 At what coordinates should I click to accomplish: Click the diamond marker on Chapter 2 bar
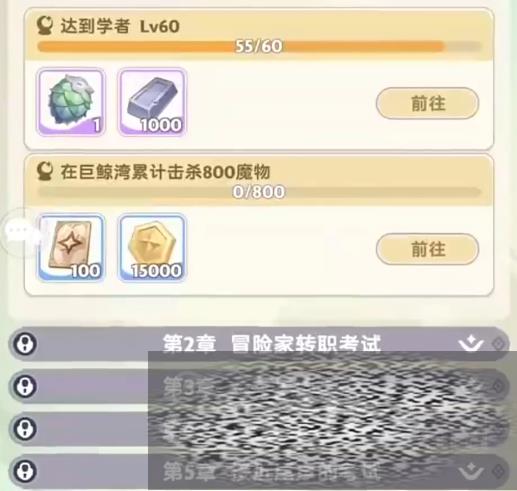[x=498, y=344]
